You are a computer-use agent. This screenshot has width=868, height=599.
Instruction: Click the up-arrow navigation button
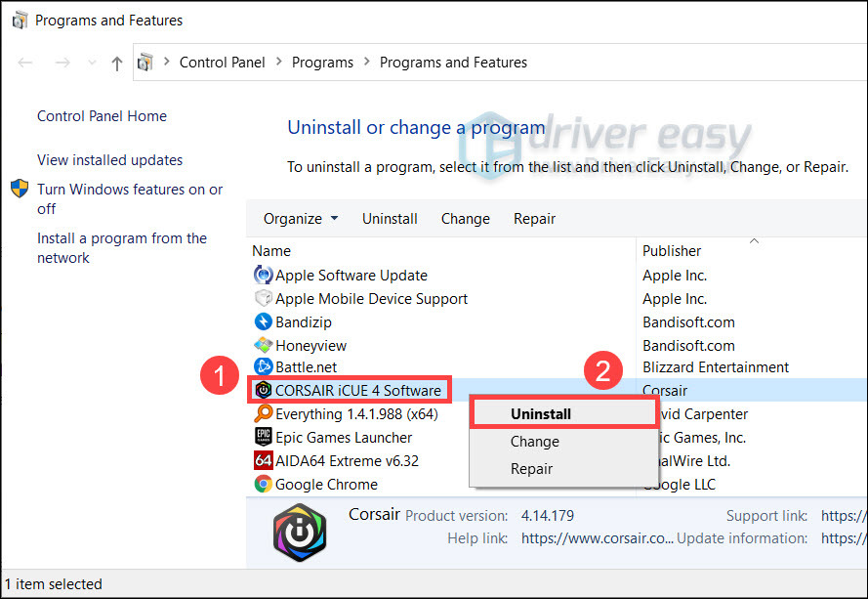click(117, 63)
